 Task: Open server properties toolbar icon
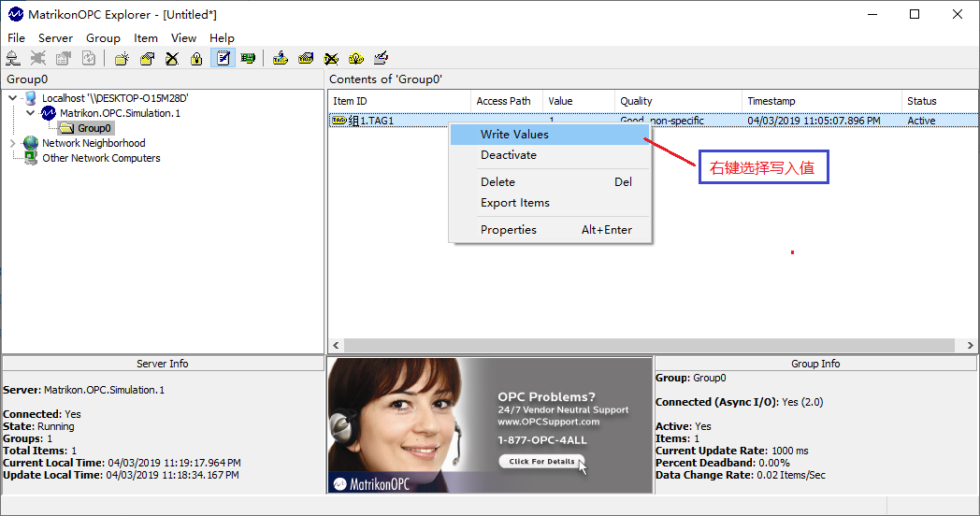(64, 59)
